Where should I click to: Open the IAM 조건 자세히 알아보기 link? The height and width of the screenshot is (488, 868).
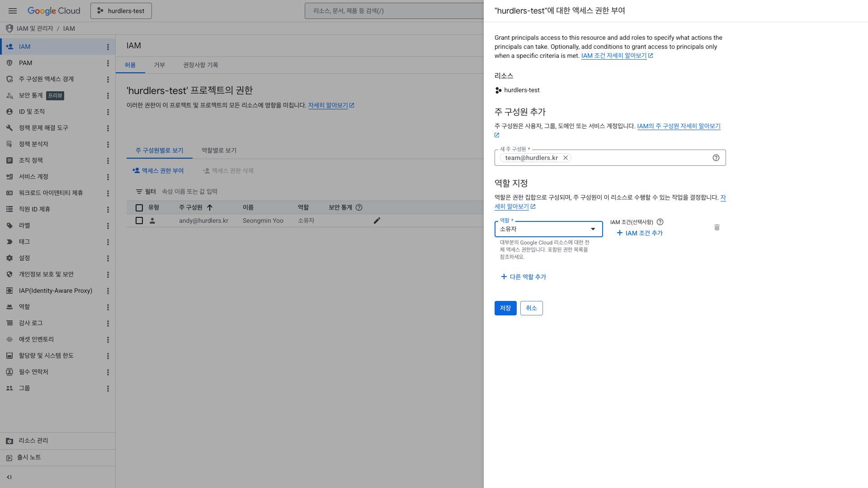tap(617, 56)
